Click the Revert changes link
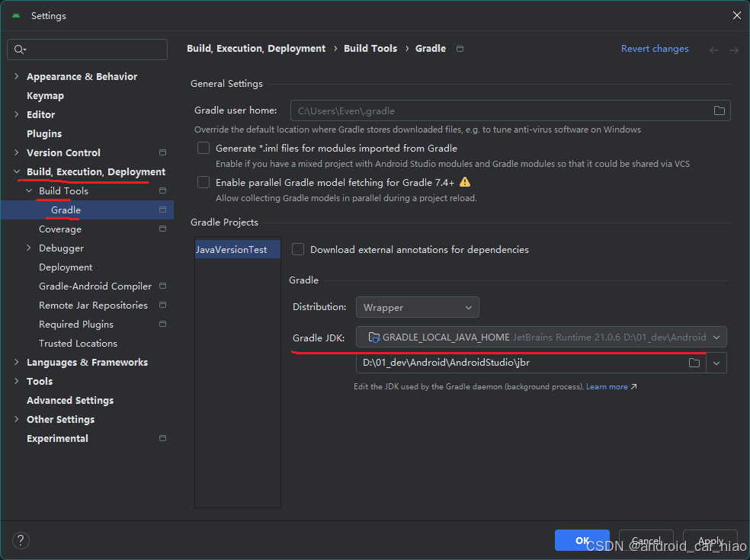 tap(655, 49)
